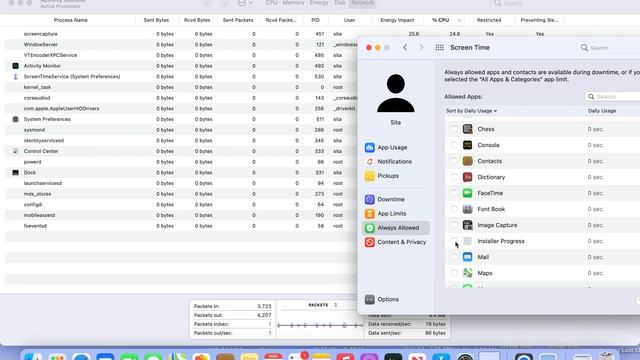640x360 pixels.
Task: Go to the Downtime section
Action: click(x=384, y=199)
